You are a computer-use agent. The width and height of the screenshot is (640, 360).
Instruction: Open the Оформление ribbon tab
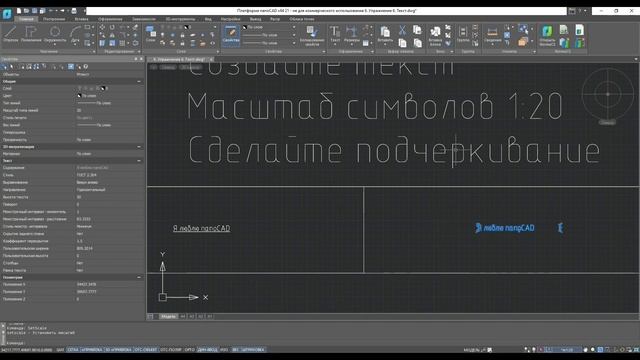click(110, 19)
